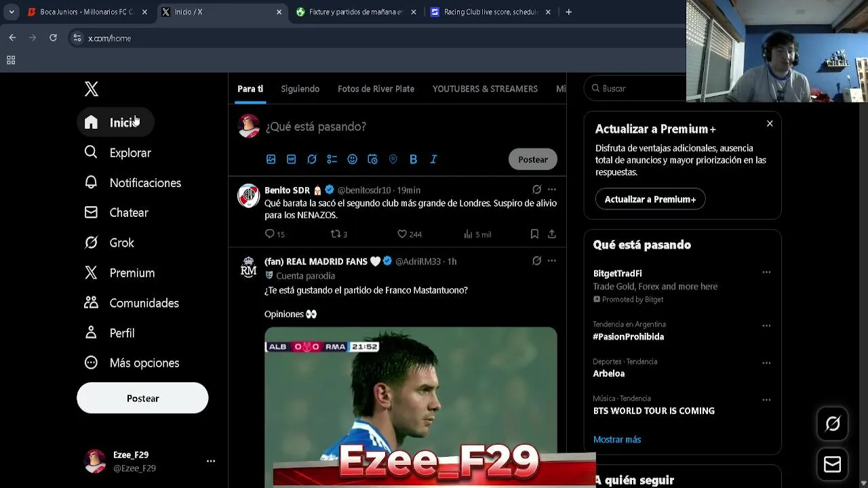Click the grey Postear button in composer
868x488 pixels.
(x=533, y=159)
